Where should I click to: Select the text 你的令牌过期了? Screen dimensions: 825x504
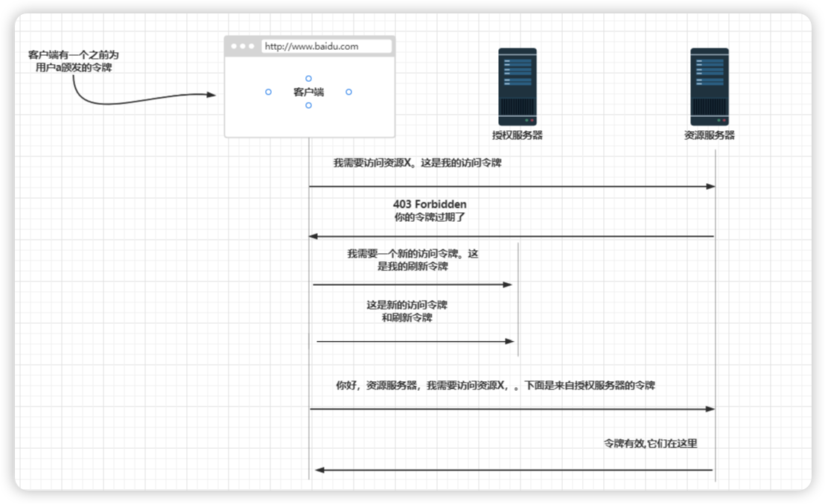tap(430, 217)
